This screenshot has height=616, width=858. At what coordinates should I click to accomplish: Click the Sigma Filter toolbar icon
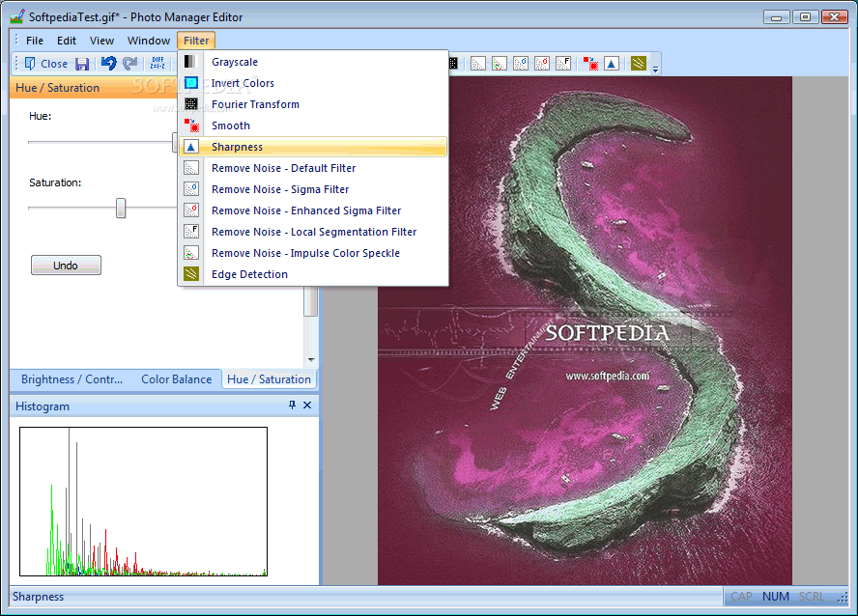521,64
